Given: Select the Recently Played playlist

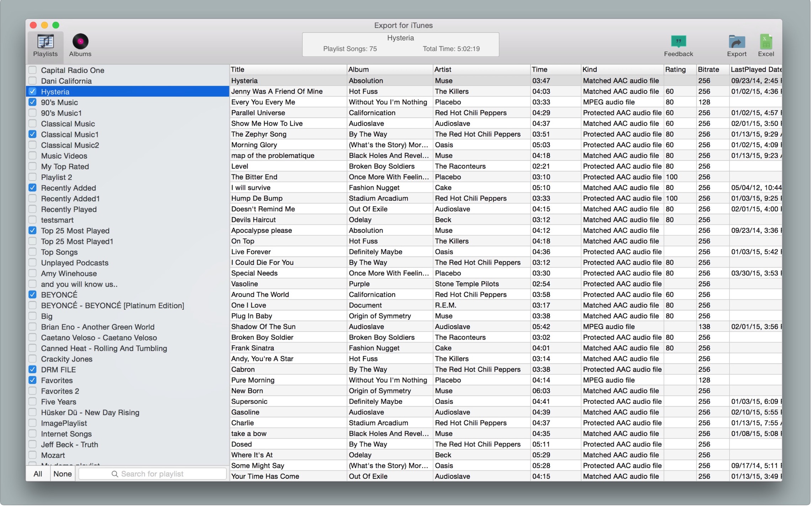Looking at the screenshot, I should (69, 210).
